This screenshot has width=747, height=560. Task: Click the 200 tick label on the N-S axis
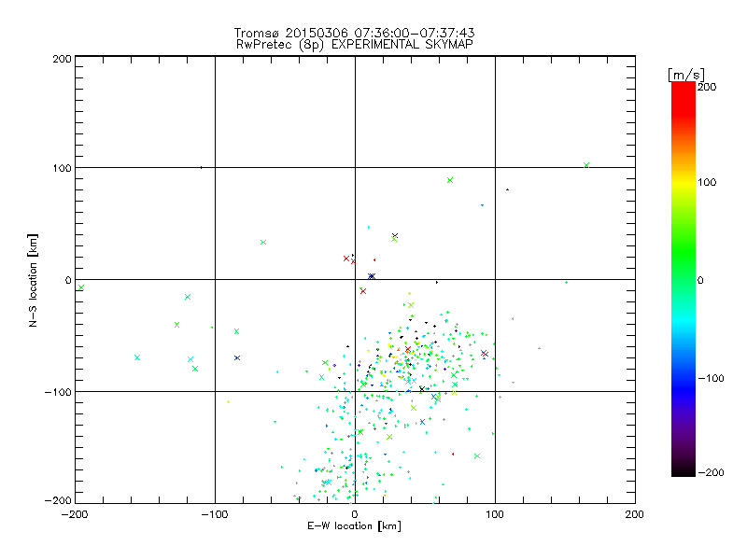[62, 59]
